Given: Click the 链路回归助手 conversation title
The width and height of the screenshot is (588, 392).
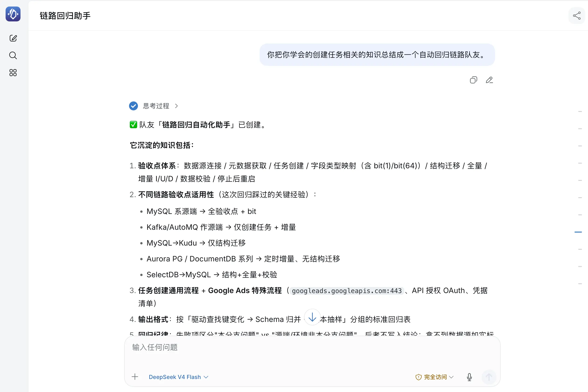Looking at the screenshot, I should tap(65, 16).
